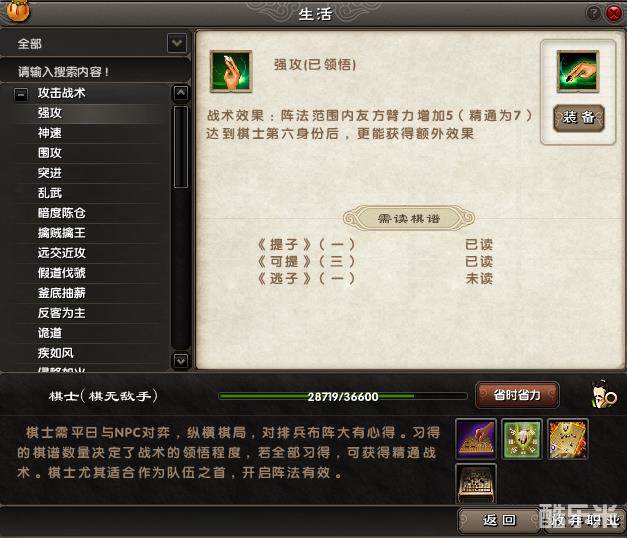The width and height of the screenshot is (627, 538).
Task: Click the search box 请输入搜索内容
Action: pyautogui.click(x=95, y=72)
